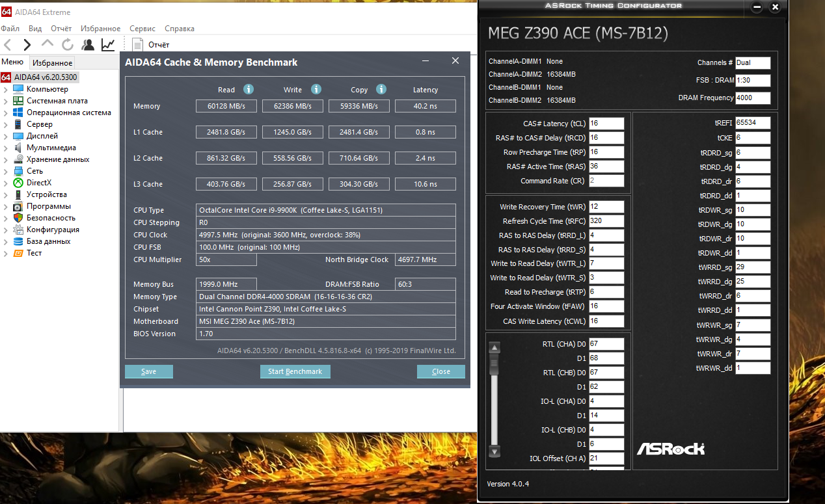This screenshot has height=504, width=825.
Task: Click the Up arrow in AIDA64 toolbar
Action: [x=47, y=44]
